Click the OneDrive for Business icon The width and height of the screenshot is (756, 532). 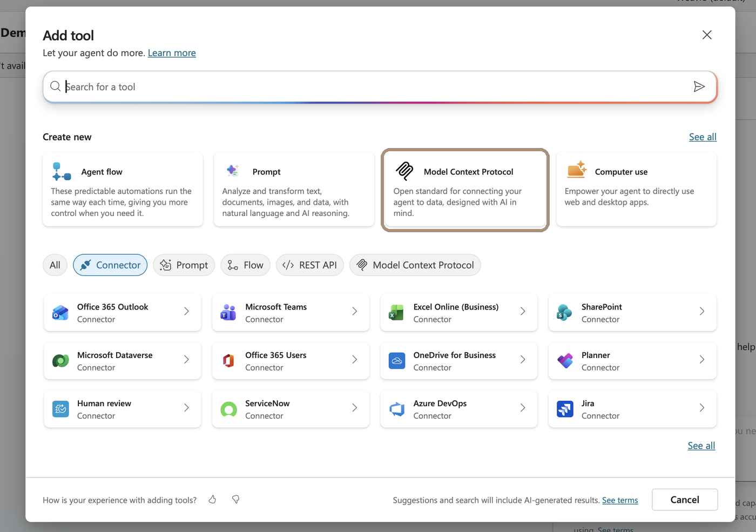(397, 361)
